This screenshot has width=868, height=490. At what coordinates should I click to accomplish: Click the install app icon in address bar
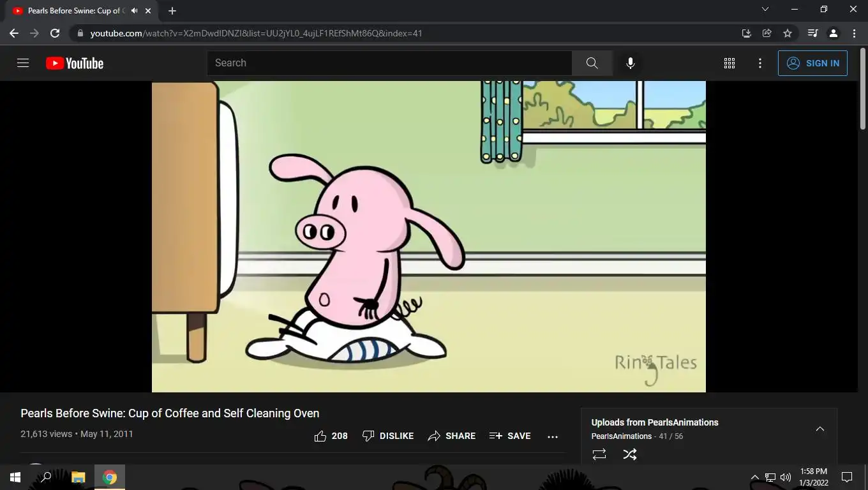(746, 33)
